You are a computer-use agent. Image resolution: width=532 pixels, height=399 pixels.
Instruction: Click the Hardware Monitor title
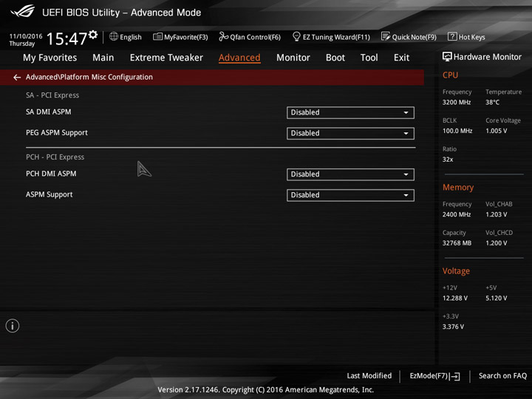488,57
